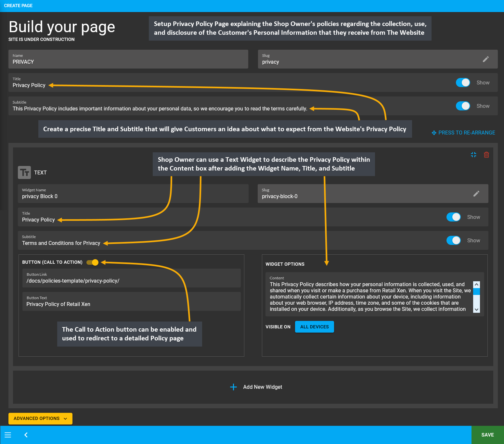Click the Content scrollbar down arrow
Screen dimensions: 504x444
coord(476,310)
